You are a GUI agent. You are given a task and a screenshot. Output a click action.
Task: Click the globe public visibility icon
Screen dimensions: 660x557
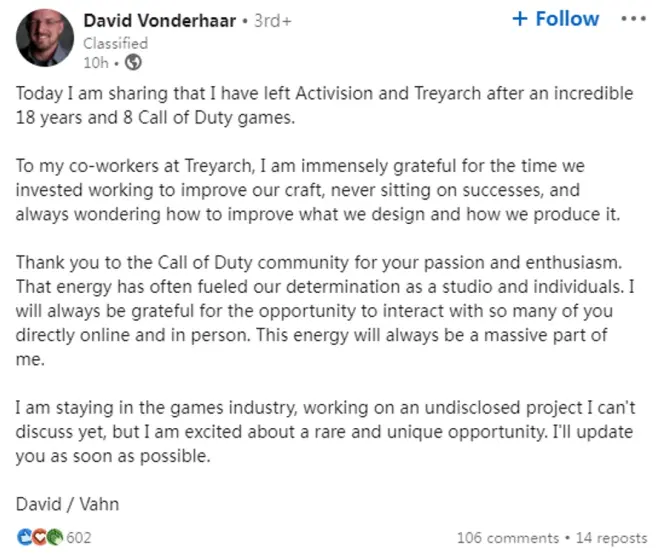[x=133, y=63]
